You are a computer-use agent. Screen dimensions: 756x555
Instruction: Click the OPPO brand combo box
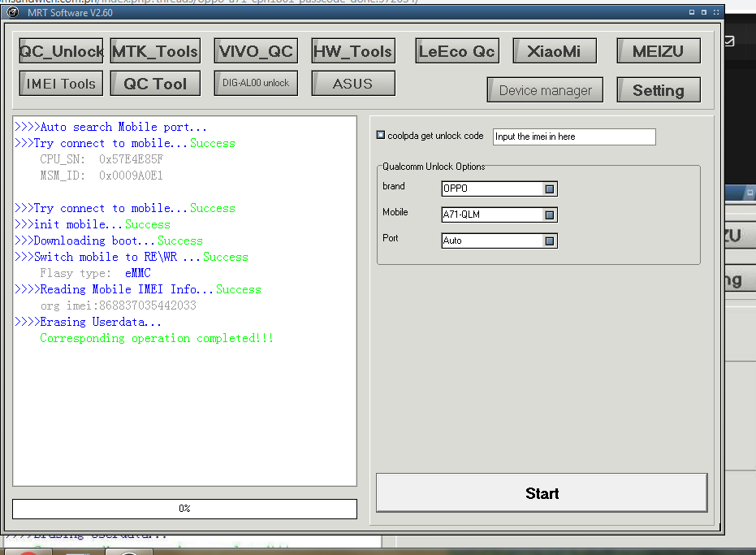pos(499,189)
